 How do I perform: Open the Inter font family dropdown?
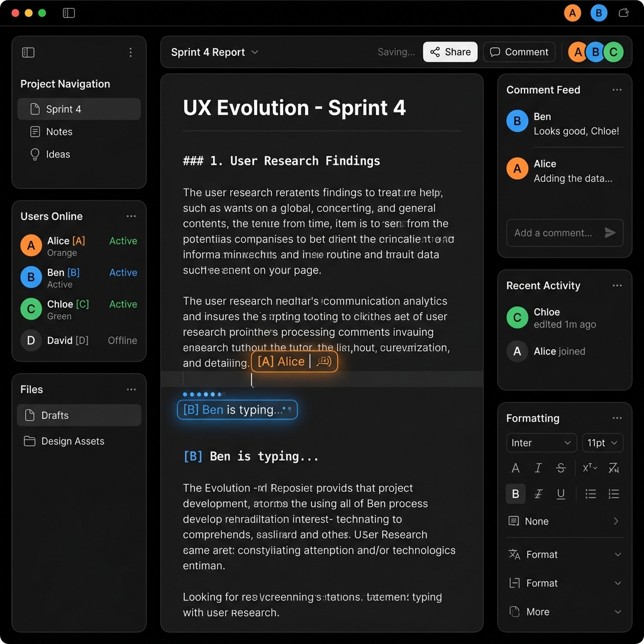(541, 443)
